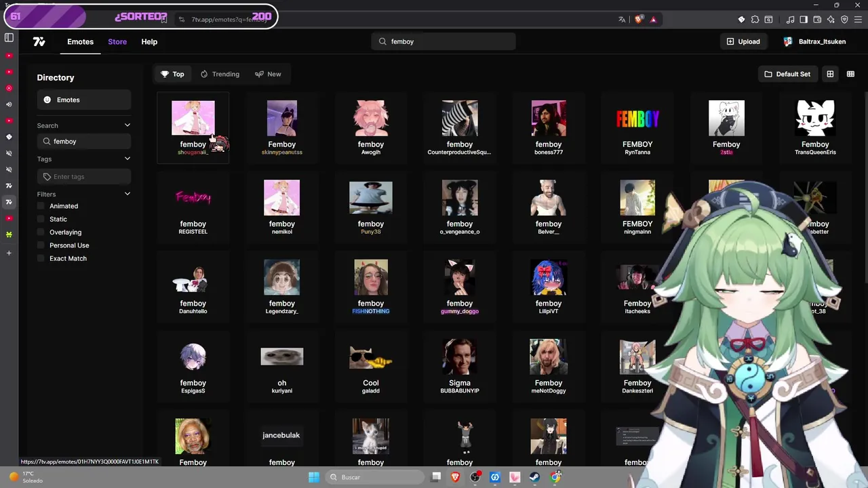Click the top search field containing femboy
868x488 pixels.
tap(443, 41)
